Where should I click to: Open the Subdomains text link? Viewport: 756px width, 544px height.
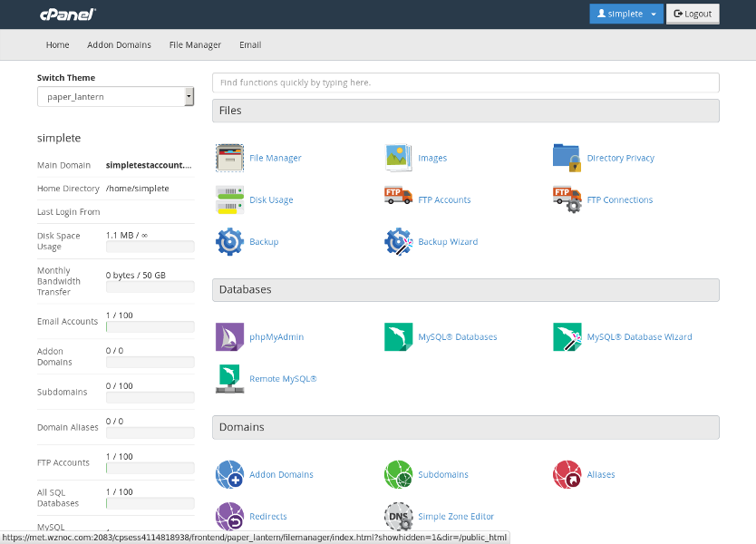[x=443, y=474]
